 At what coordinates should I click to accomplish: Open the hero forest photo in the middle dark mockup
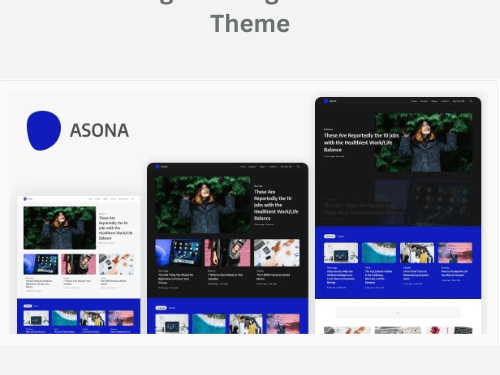click(203, 205)
